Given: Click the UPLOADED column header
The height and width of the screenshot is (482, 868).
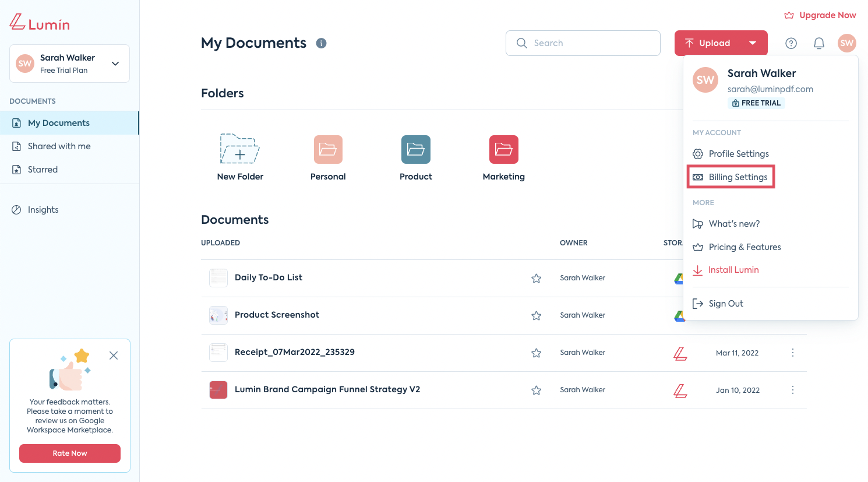Looking at the screenshot, I should point(220,243).
